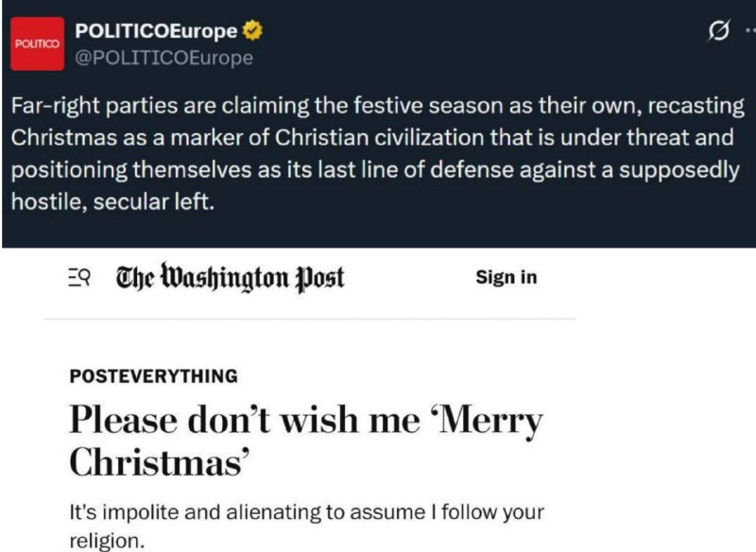Click the 'impolite and alienating' subheadline text
This screenshot has width=756, height=552.
coord(307,513)
